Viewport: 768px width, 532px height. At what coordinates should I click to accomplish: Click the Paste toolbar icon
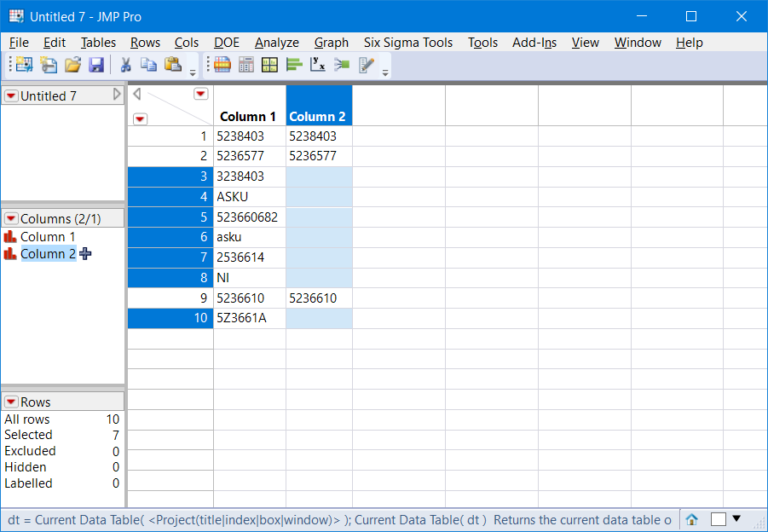point(171,65)
